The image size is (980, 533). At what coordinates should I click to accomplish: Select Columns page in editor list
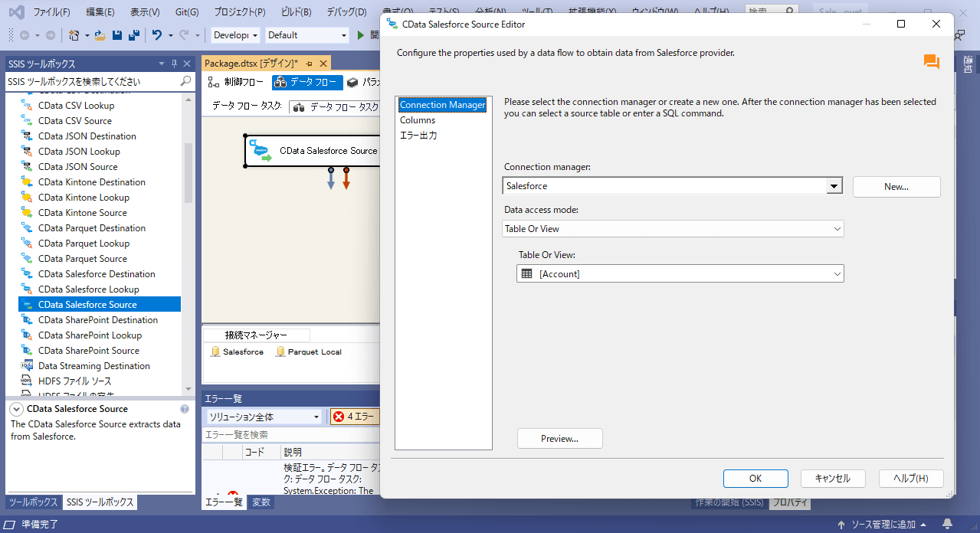pos(418,120)
